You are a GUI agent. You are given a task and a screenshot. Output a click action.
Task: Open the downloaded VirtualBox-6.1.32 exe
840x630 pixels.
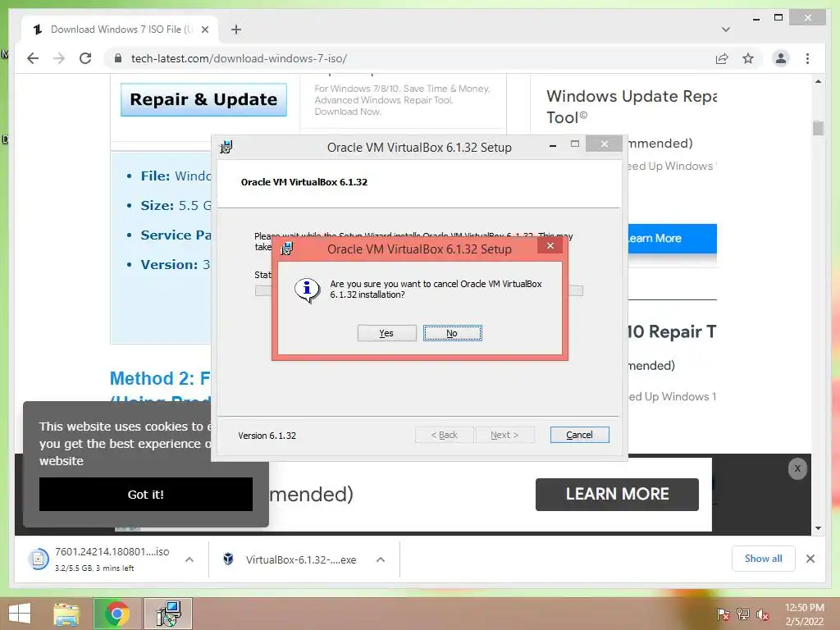(x=301, y=559)
